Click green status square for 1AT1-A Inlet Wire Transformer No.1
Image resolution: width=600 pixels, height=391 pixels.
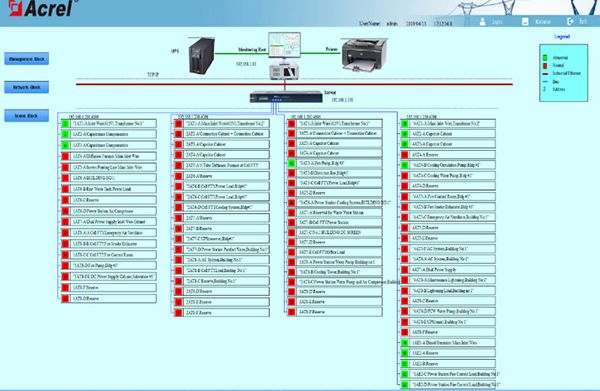pyautogui.click(x=65, y=124)
